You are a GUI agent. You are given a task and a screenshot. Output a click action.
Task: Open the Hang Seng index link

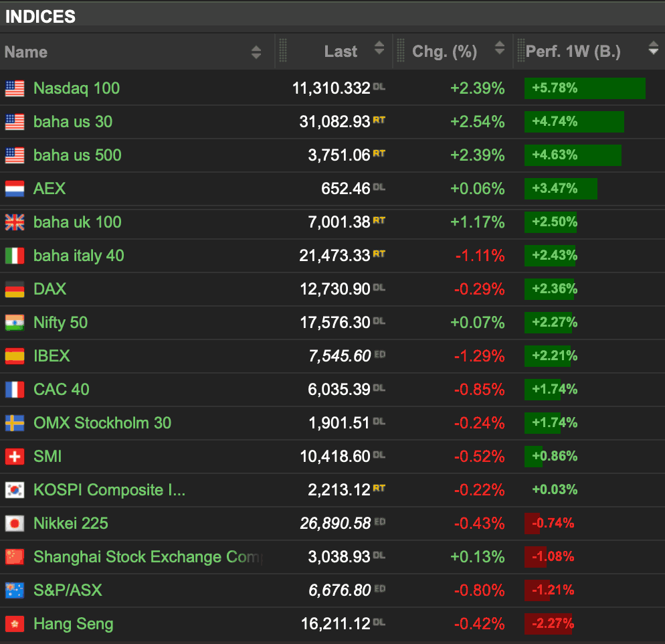click(74, 625)
